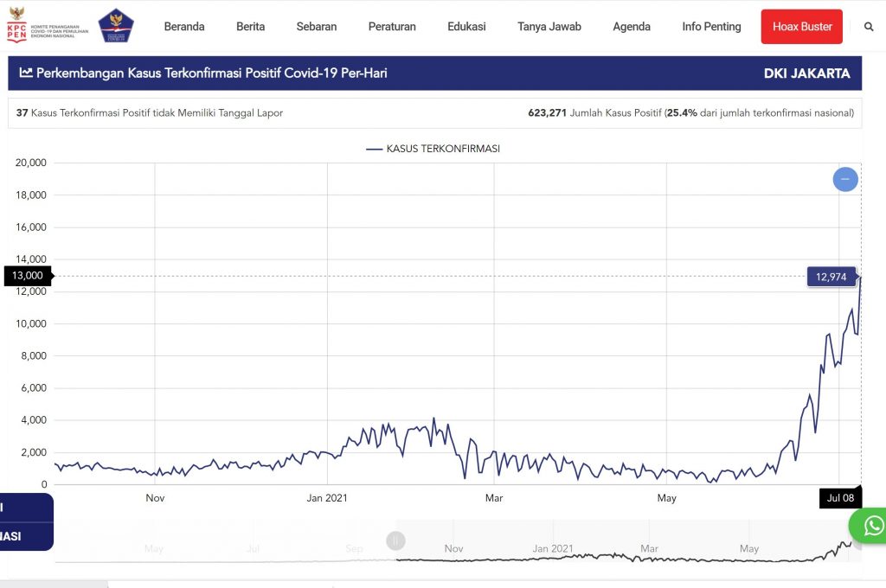Open the Peraturan menu item

pyautogui.click(x=392, y=27)
